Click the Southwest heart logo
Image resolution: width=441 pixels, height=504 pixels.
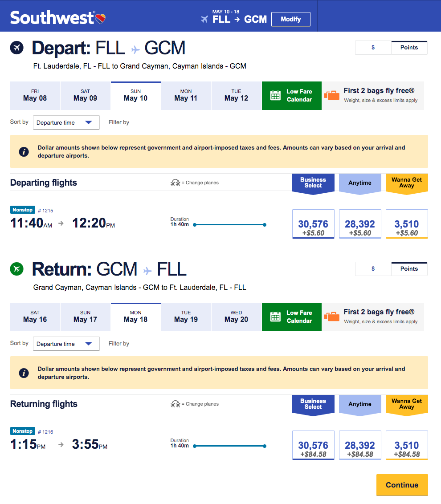(x=100, y=18)
